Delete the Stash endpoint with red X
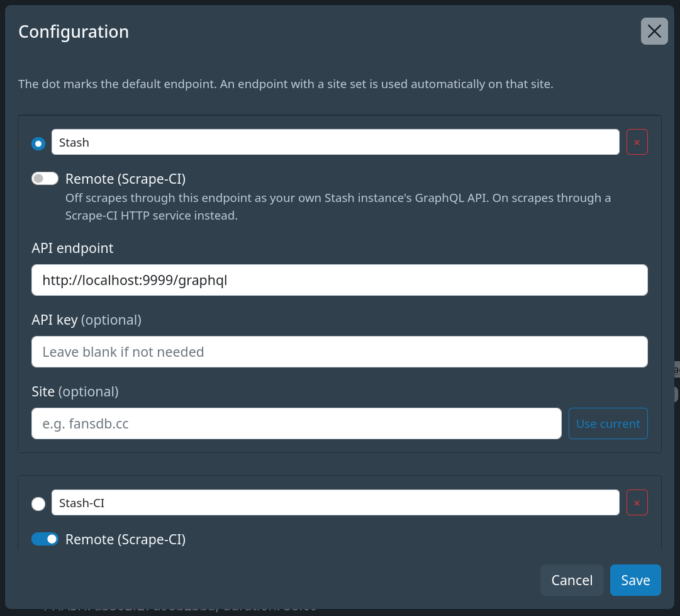 pos(637,142)
